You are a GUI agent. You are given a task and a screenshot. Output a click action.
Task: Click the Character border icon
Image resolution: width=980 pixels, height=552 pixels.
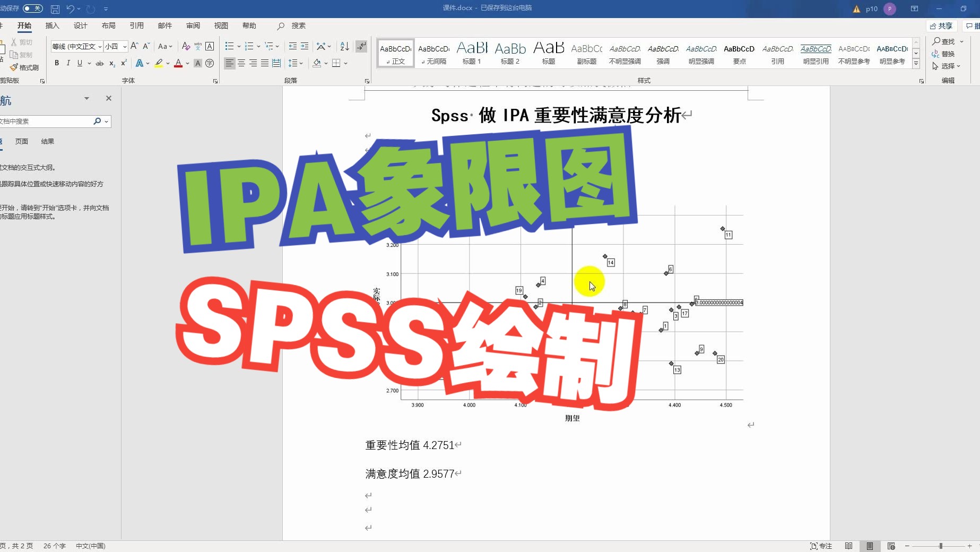tap(210, 46)
